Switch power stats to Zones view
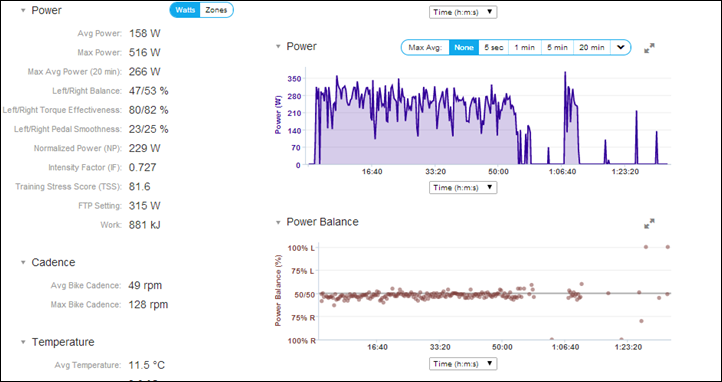Image resolution: width=722 pixels, height=382 pixels. point(216,10)
